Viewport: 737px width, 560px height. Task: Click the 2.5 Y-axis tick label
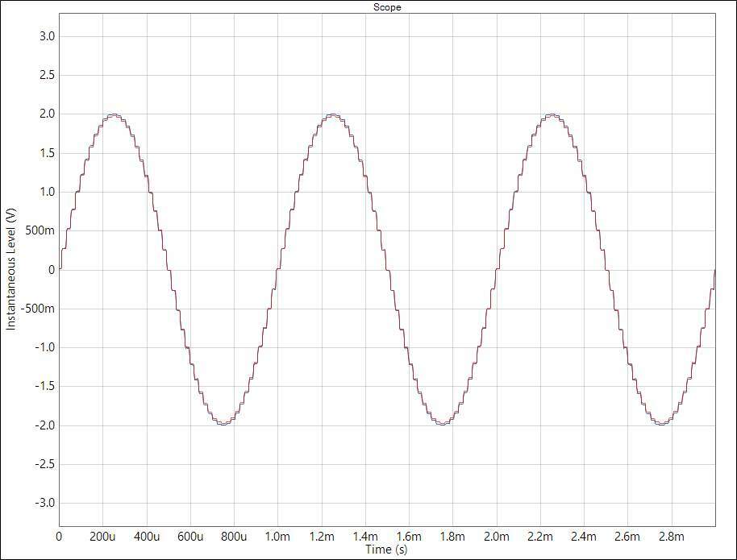tap(47, 75)
